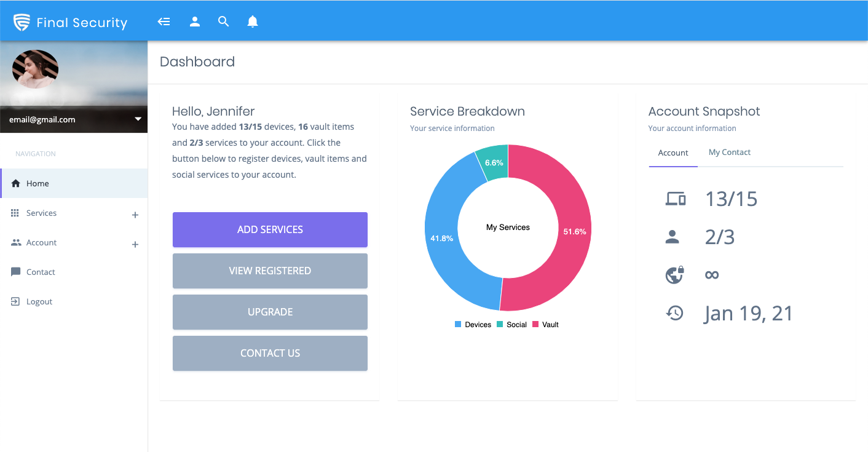Viewport: 868px width, 452px height.
Task: Click 'Your service information' subtitle
Action: [x=452, y=129]
